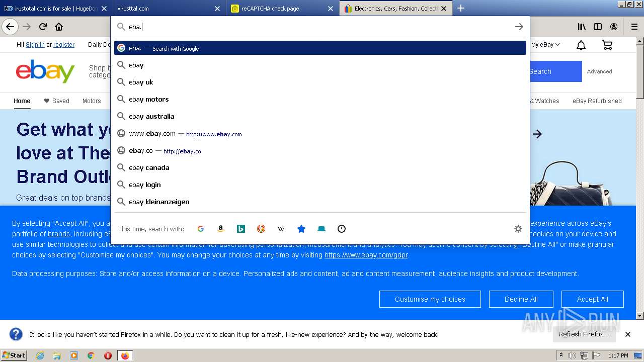Image resolution: width=644 pixels, height=362 pixels.
Task: Toggle the sidebar view icon
Action: 598,27
